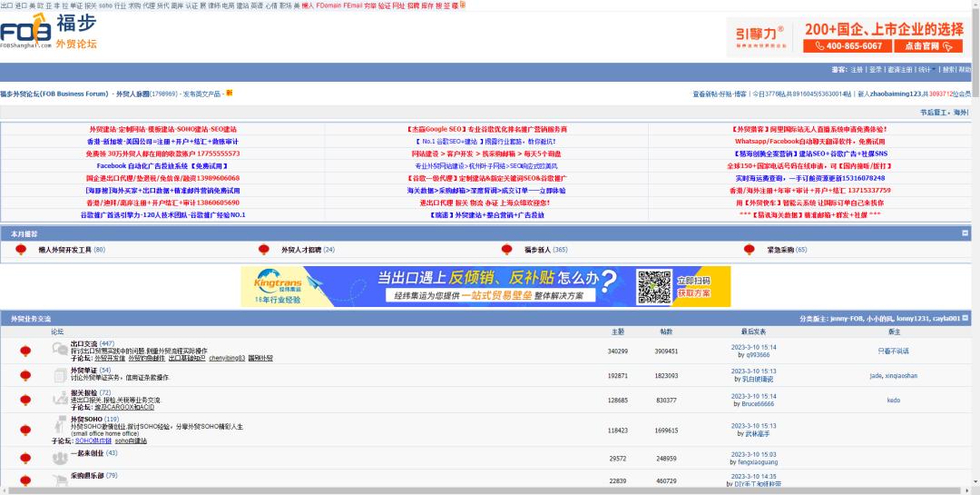Open 外贸开发信 subforum link
Image resolution: width=980 pixels, height=495 pixels.
(110, 358)
